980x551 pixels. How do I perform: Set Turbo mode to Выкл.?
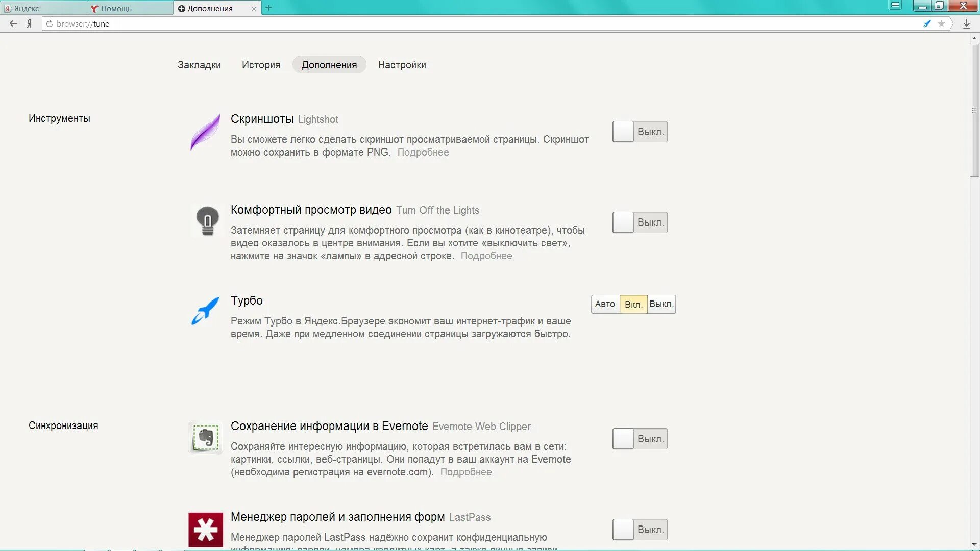[661, 304]
